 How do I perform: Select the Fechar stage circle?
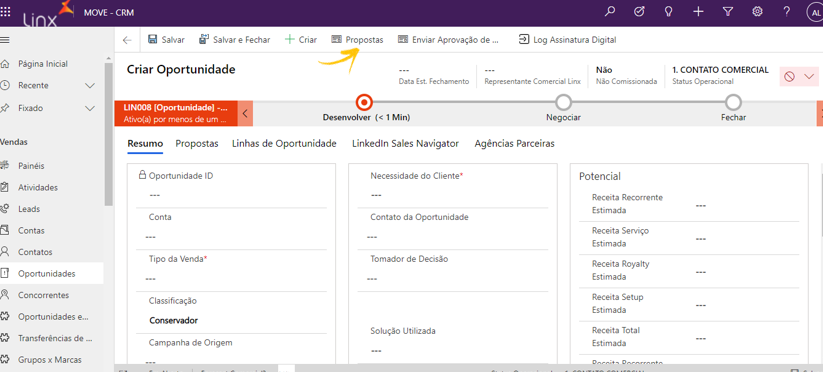coord(733,102)
